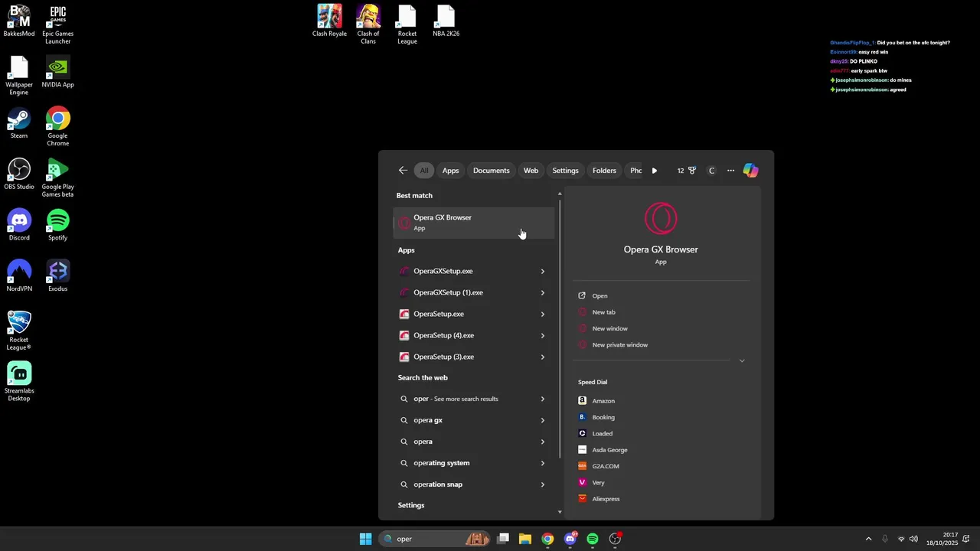Switch to the Apps filter tab
The image size is (980, 551).
pos(450,171)
